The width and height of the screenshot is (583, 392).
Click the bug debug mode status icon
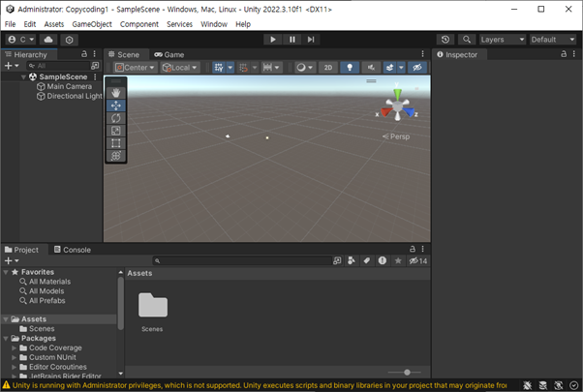click(527, 385)
